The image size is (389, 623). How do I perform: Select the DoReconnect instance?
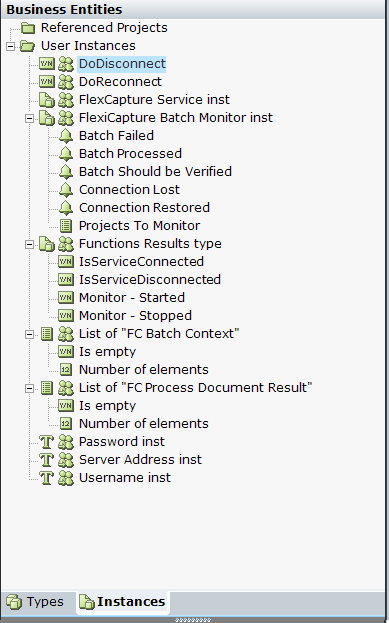pyautogui.click(x=120, y=82)
